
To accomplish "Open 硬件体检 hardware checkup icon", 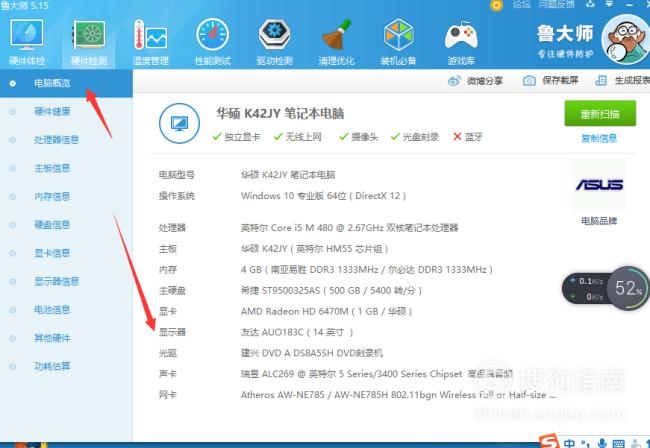I will [27, 42].
